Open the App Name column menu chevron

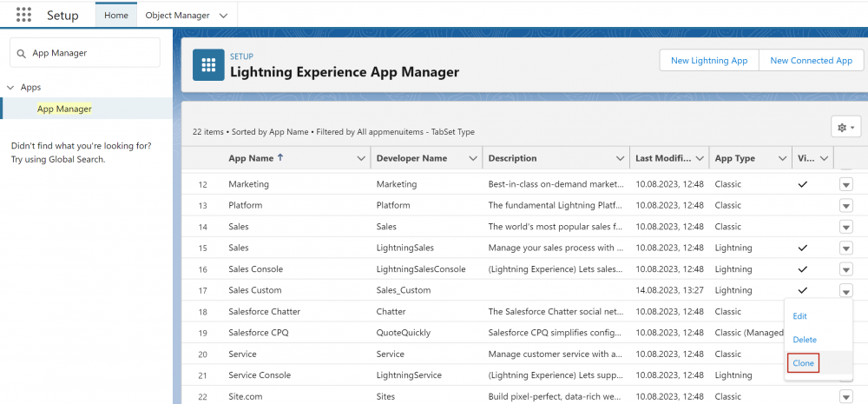coord(361,158)
